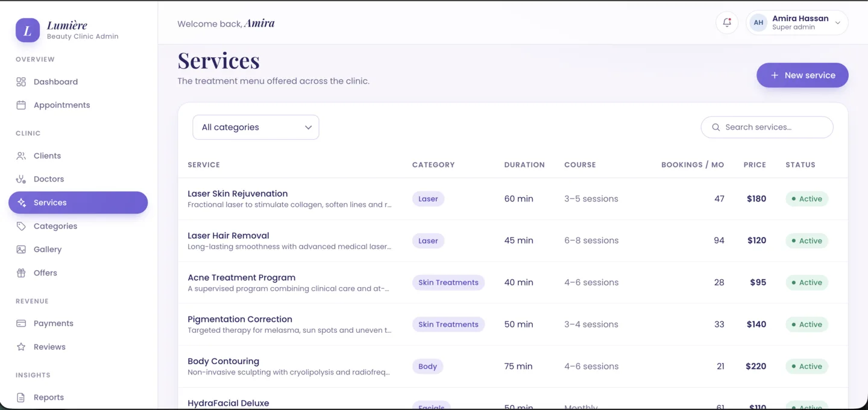Open Laser Hair Removal service
The width and height of the screenshot is (868, 410).
[x=228, y=236]
